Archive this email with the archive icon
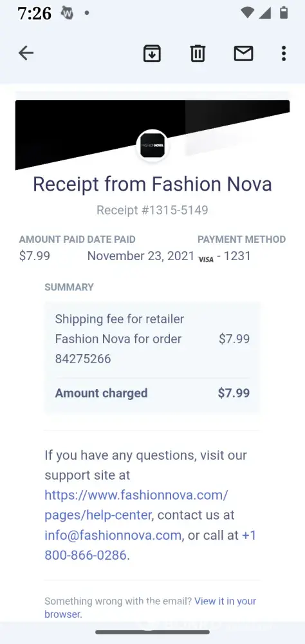 [x=152, y=53]
